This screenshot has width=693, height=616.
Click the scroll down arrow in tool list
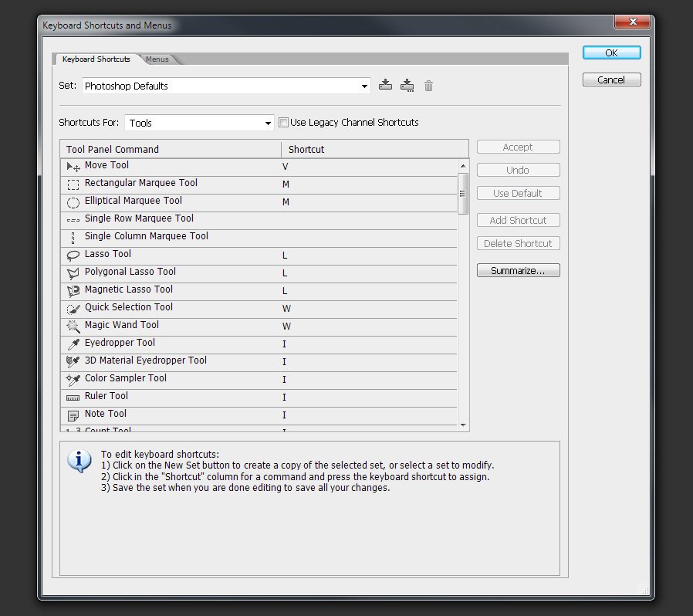click(463, 425)
